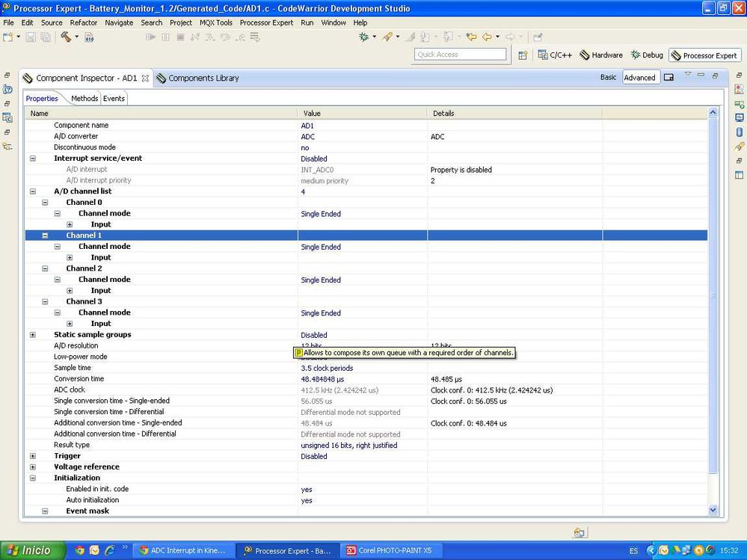Expand the Voltage reference group
Screen dimensions: 747x560
tap(33, 467)
